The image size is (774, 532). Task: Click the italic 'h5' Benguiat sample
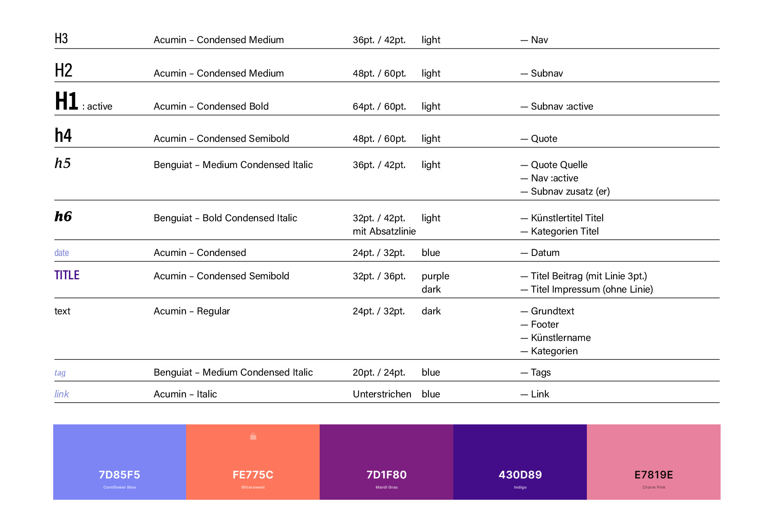tap(63, 163)
